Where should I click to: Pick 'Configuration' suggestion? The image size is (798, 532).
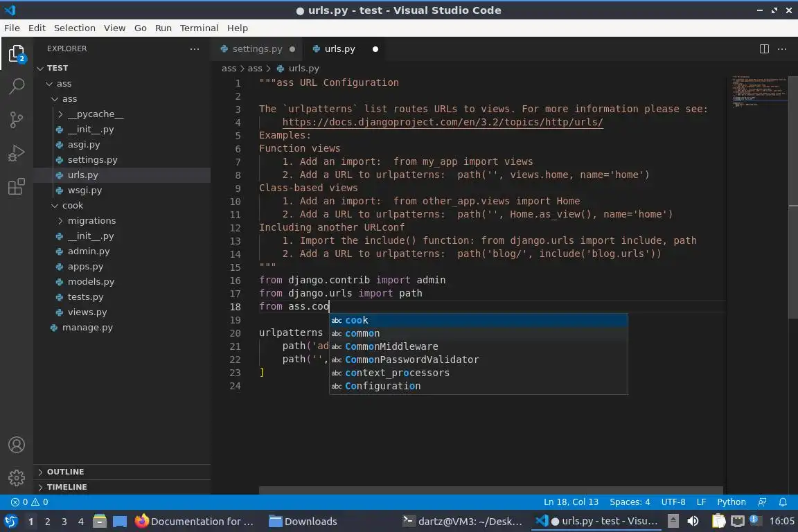(479, 387)
